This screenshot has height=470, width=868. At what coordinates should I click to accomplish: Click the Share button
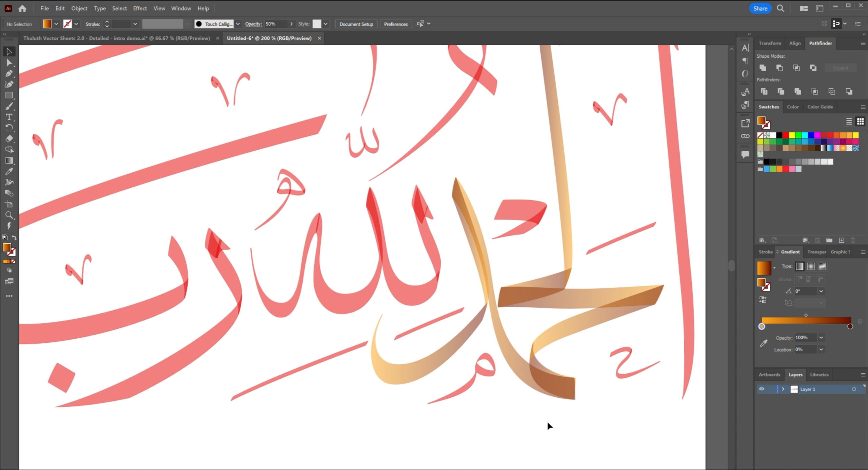[760, 8]
